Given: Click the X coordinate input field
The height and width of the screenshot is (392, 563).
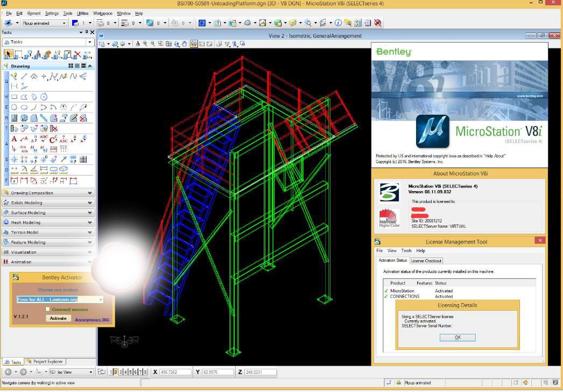Looking at the screenshot, I should click(x=175, y=372).
